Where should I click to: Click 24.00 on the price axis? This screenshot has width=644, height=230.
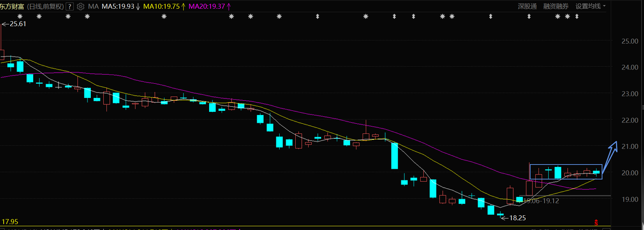click(630, 67)
